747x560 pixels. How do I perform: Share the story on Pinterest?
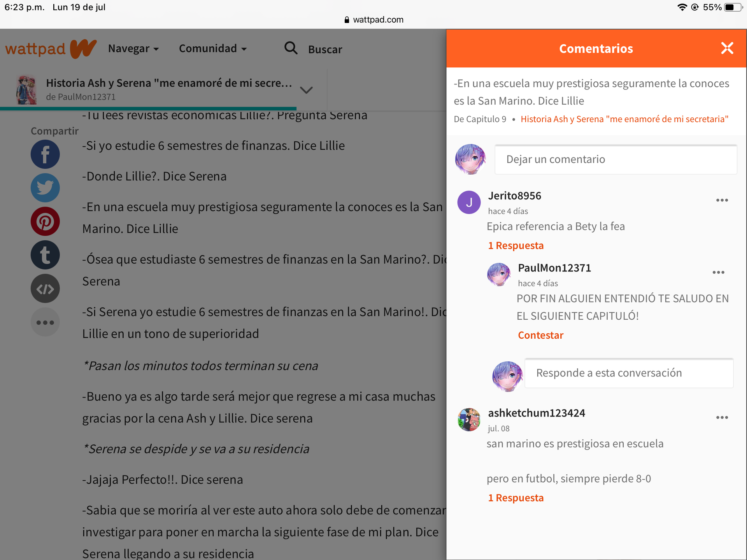(x=45, y=221)
